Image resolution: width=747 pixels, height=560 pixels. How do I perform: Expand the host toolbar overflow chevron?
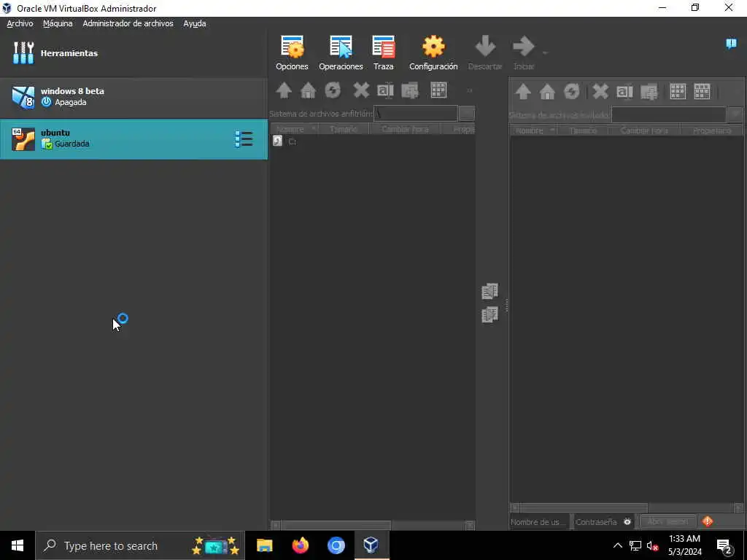pyautogui.click(x=469, y=90)
